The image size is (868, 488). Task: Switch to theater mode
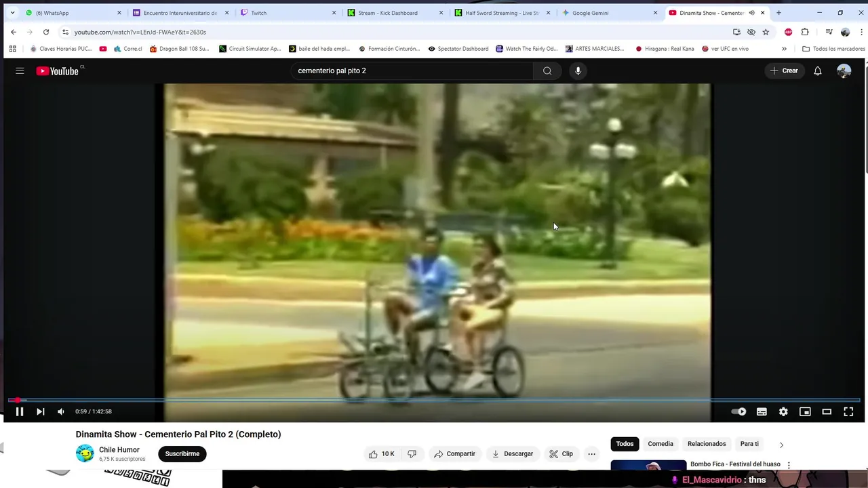tap(827, 411)
